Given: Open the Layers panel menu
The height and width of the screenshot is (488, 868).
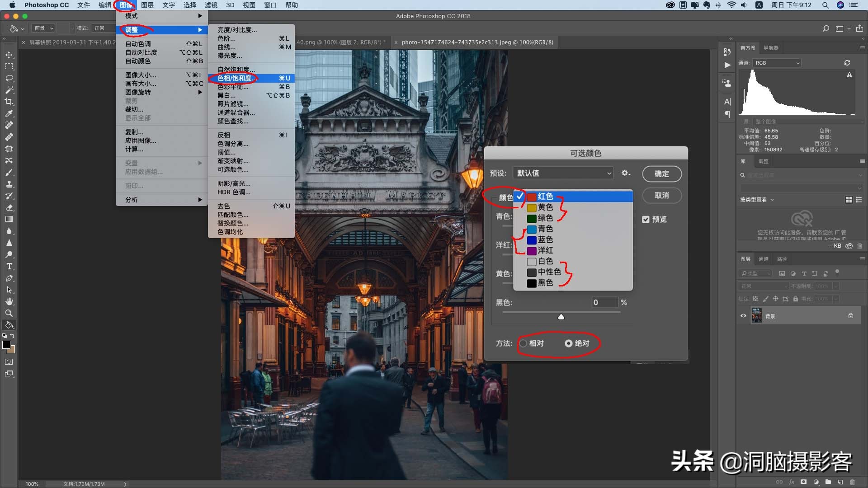Looking at the screenshot, I should click(x=862, y=259).
